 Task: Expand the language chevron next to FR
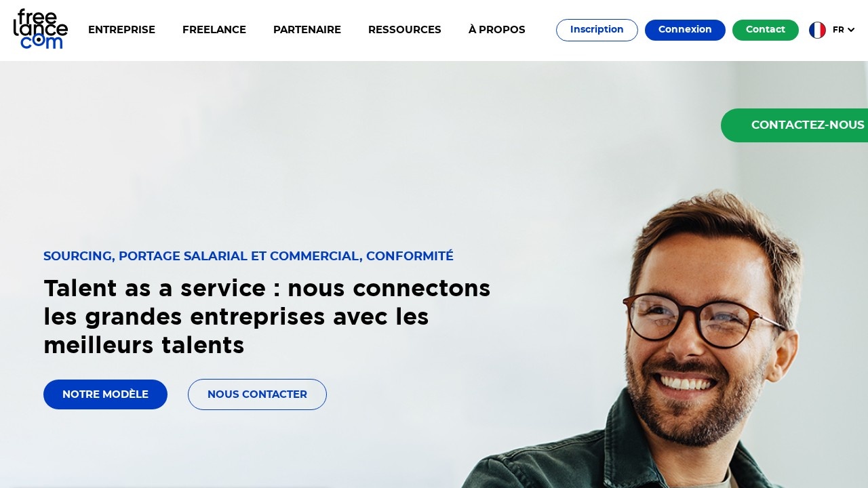point(851,30)
